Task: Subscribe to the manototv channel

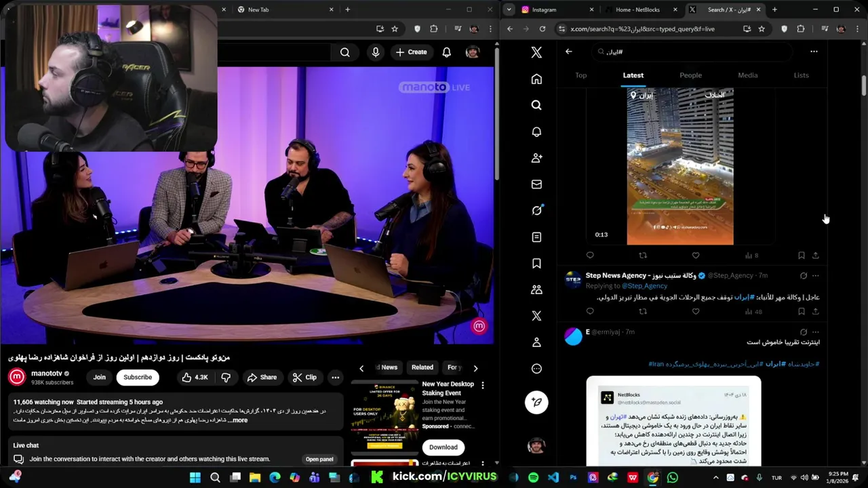Action: click(x=138, y=378)
